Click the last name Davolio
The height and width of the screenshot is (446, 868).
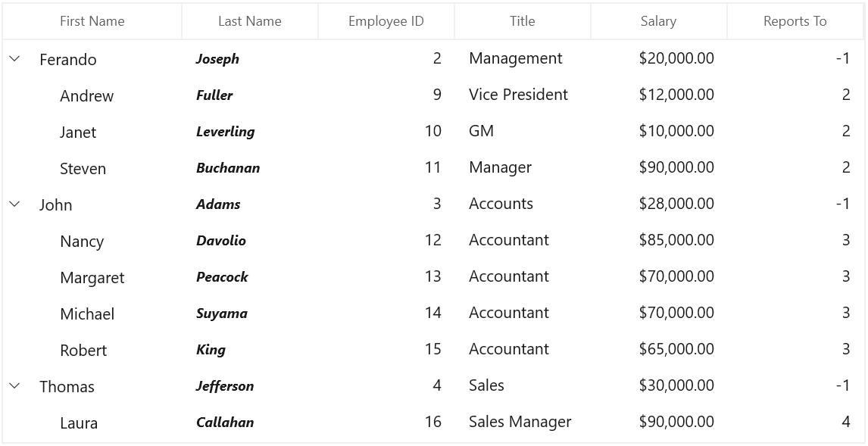(x=221, y=241)
